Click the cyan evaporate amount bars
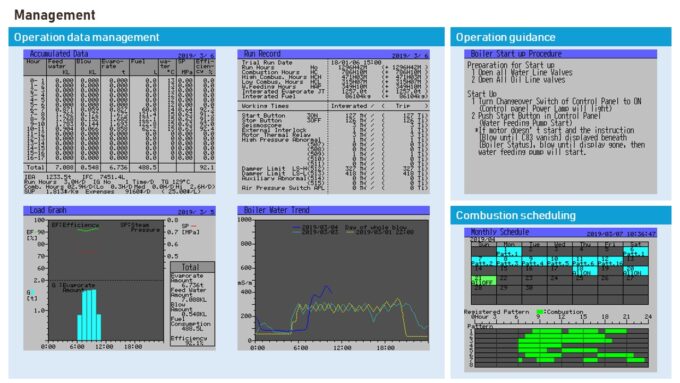The height and width of the screenshot is (383, 680). (x=89, y=315)
